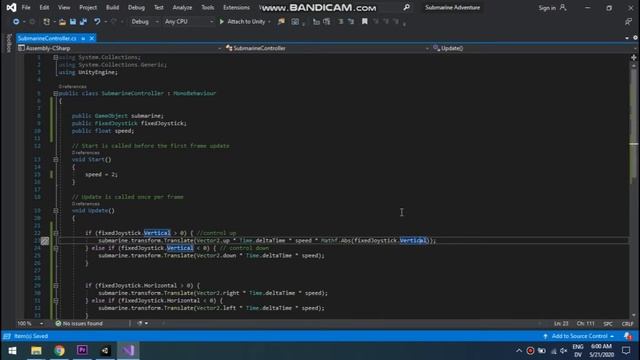Click the Navigate Backward toolbar icon
Image resolution: width=640 pixels, height=360 pixels.
[x=16, y=22]
